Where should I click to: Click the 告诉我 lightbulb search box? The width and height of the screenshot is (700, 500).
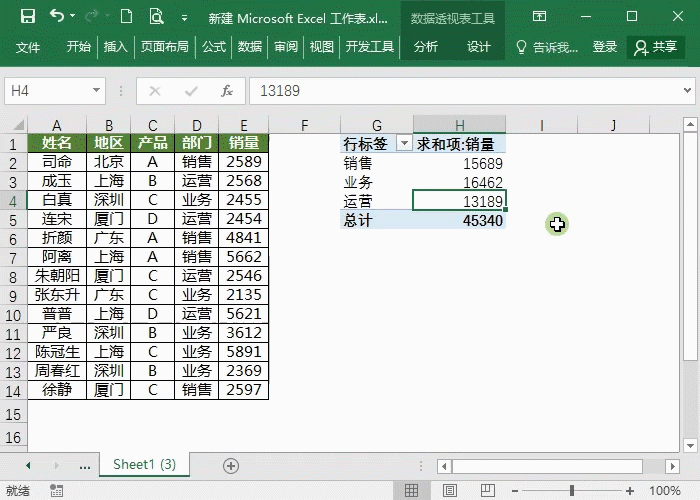[547, 47]
